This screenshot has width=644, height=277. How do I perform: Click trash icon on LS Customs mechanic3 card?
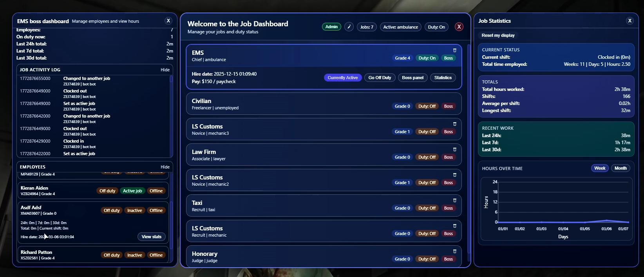point(455,124)
